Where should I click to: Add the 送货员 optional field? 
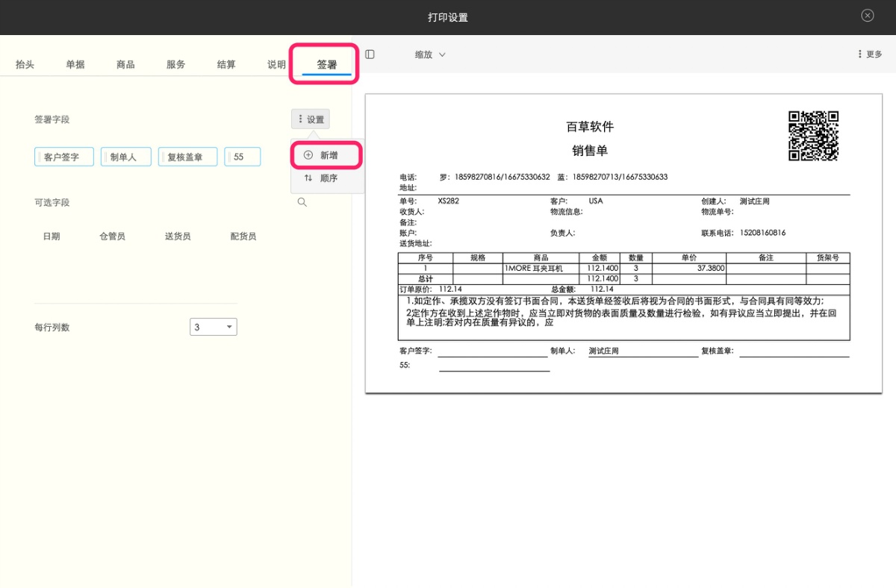click(178, 237)
